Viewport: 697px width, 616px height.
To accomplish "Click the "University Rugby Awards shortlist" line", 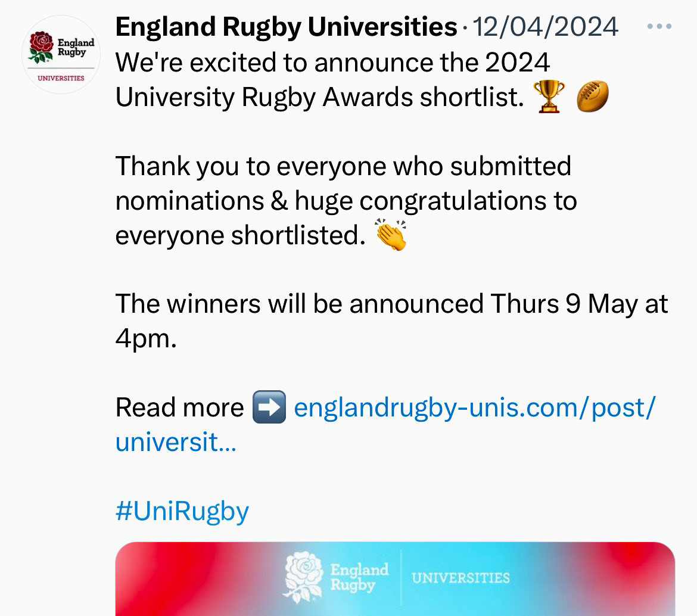I will click(319, 98).
